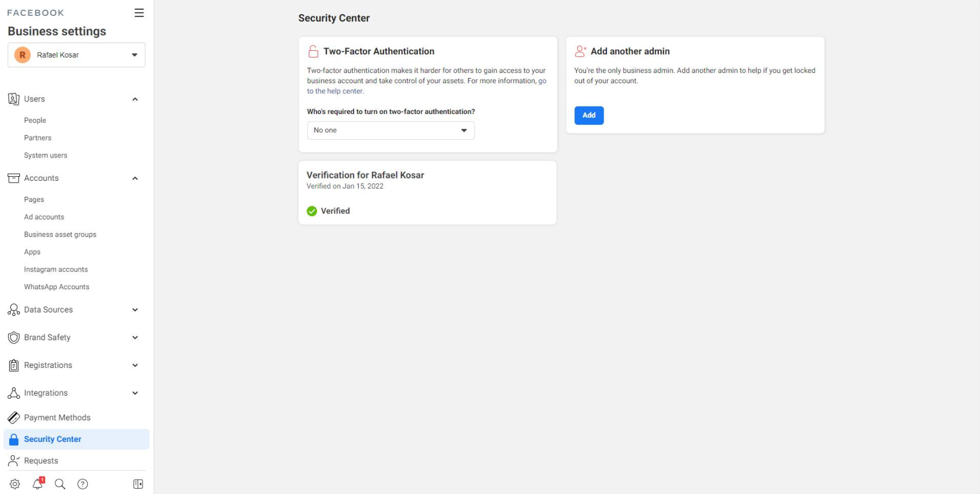Click the Verified status text

click(x=335, y=211)
